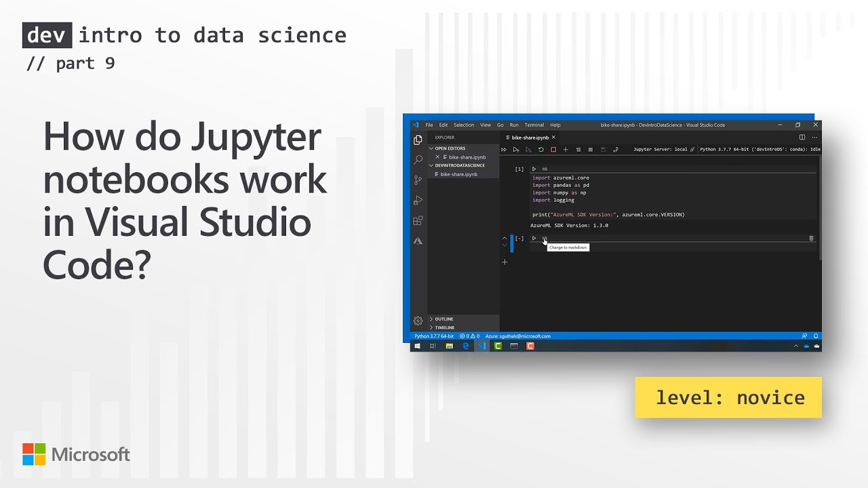Open the Selection menu
The width and height of the screenshot is (868, 488).
coord(464,125)
